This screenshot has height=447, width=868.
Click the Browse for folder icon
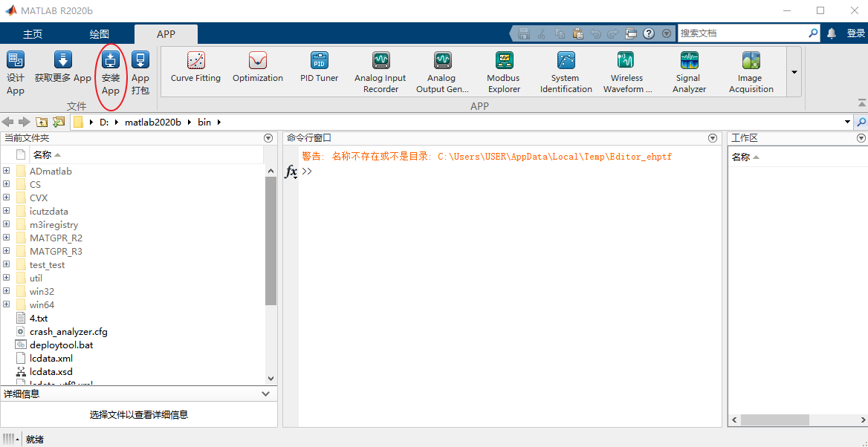(x=59, y=122)
